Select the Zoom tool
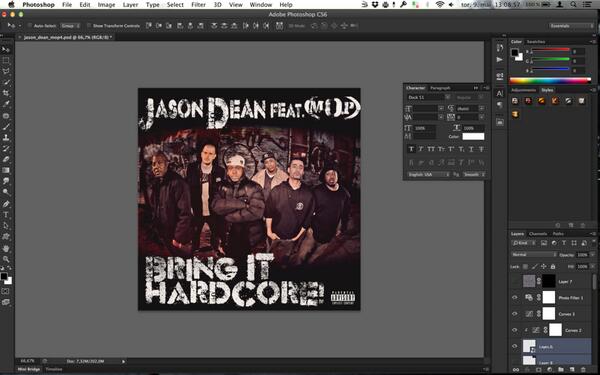Image resolution: width=600 pixels, height=375 pixels. pyautogui.click(x=6, y=259)
